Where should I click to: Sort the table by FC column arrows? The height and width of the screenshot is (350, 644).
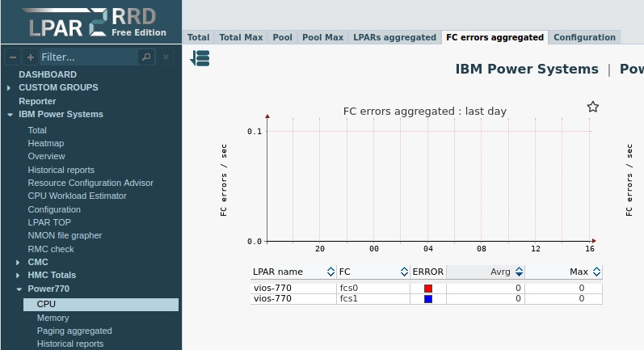[404, 272]
